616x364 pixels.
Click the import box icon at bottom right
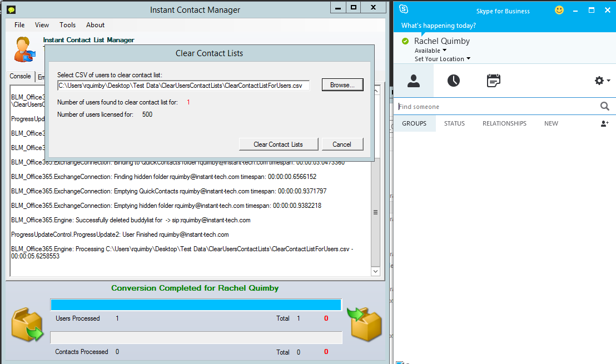pos(364,325)
